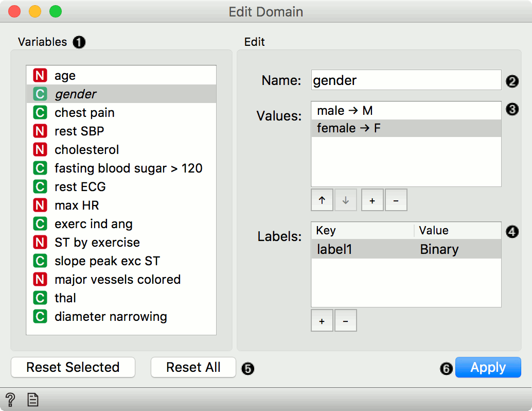Image resolution: width=532 pixels, height=411 pixels.
Task: Add a new label with plus button
Action: tap(322, 321)
